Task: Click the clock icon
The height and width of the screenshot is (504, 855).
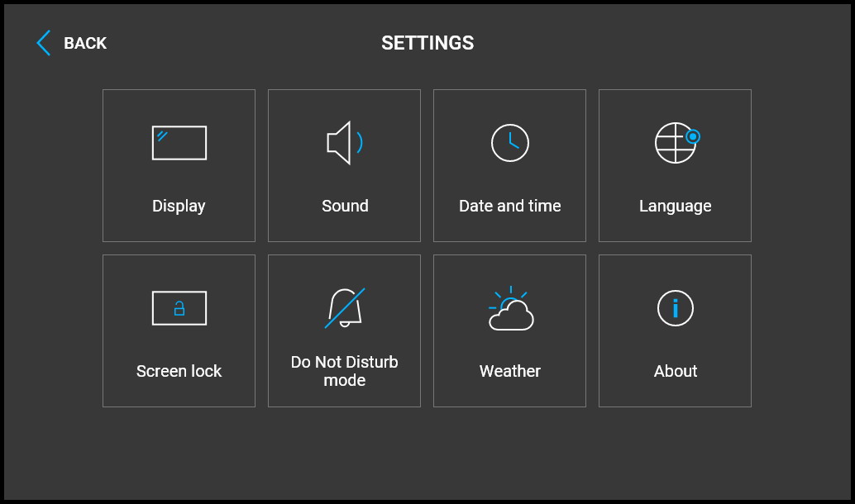Action: click(510, 143)
